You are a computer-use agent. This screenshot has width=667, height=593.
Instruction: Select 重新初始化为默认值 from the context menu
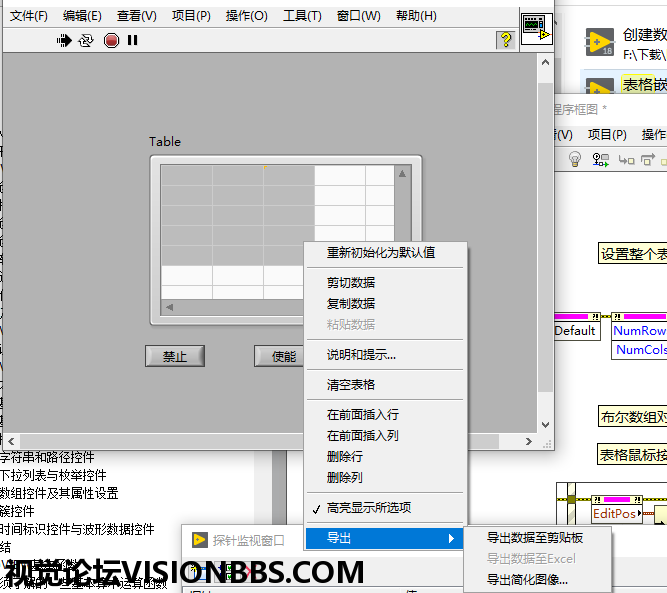click(x=381, y=253)
